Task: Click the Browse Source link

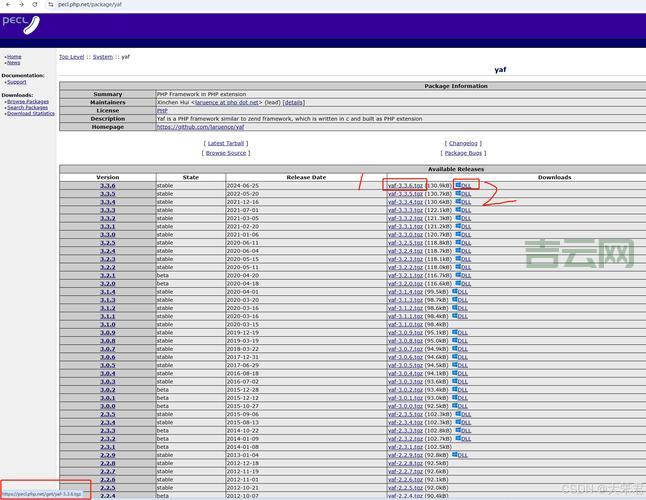Action: point(226,153)
